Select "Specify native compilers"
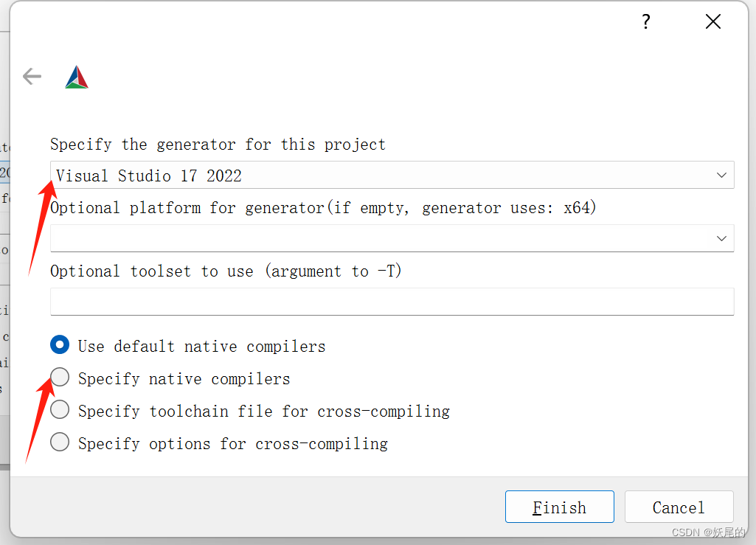The width and height of the screenshot is (756, 545). tap(59, 377)
